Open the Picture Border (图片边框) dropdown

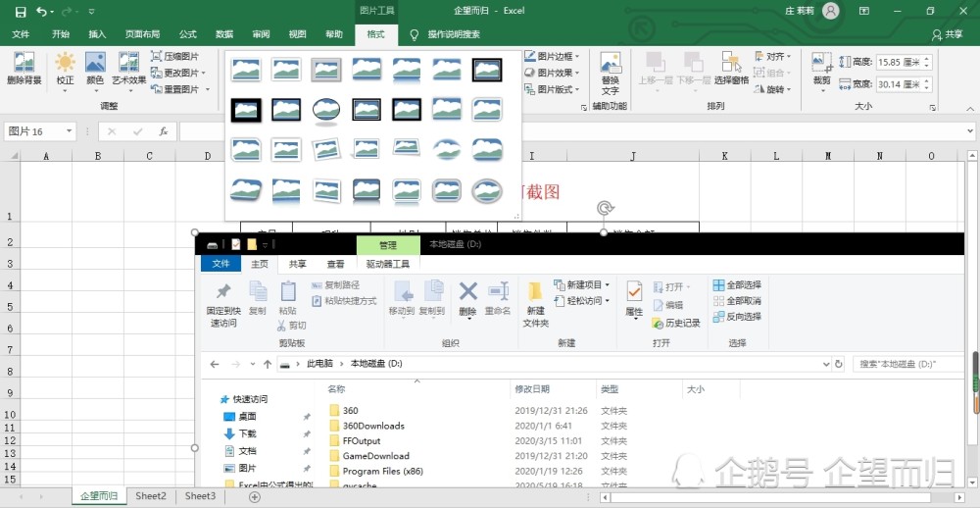553,56
